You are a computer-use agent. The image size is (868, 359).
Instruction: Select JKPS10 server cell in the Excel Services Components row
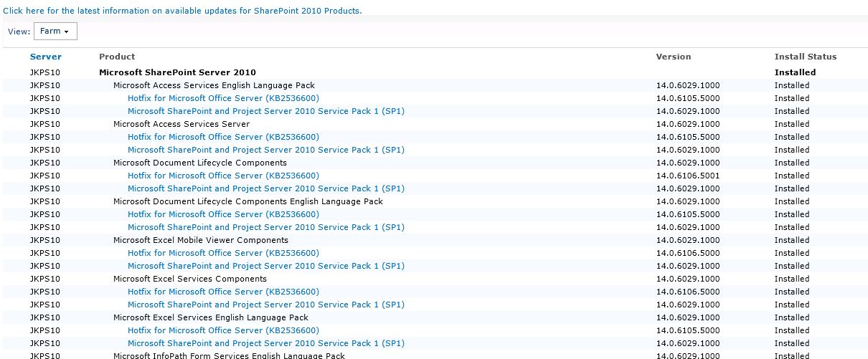tap(45, 279)
